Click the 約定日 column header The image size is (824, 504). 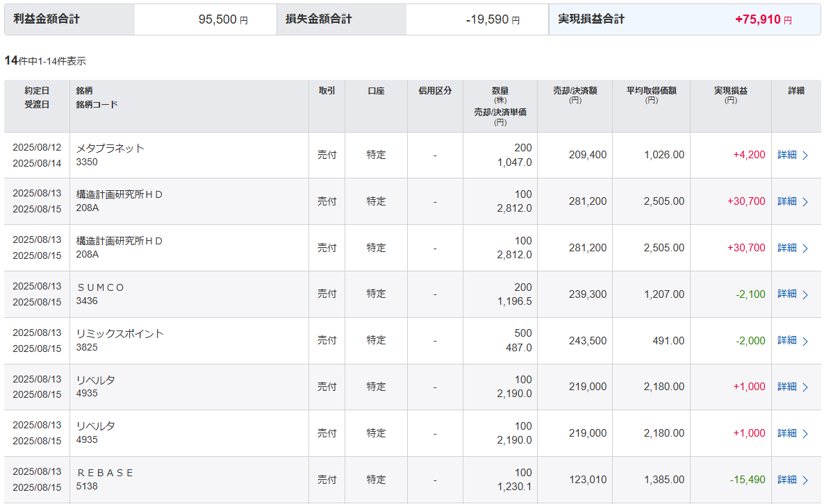(x=37, y=91)
